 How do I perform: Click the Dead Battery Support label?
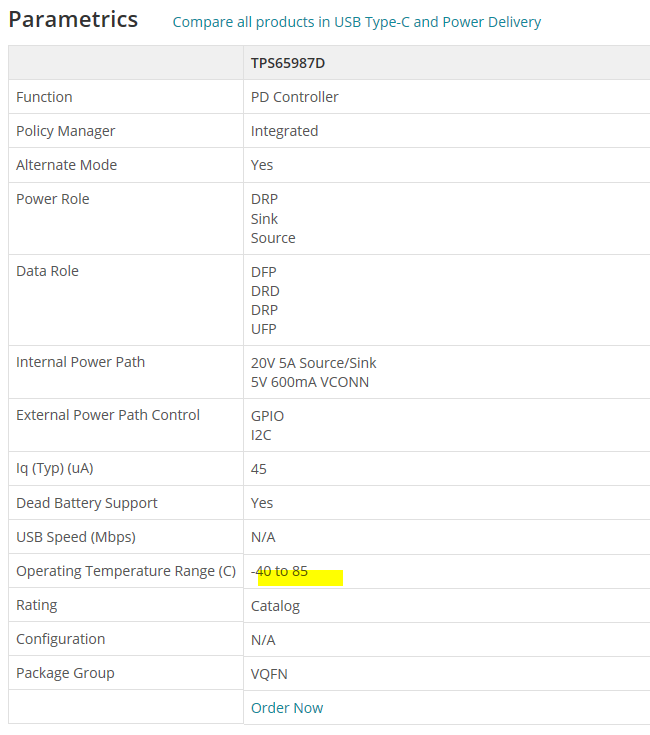pos(87,503)
